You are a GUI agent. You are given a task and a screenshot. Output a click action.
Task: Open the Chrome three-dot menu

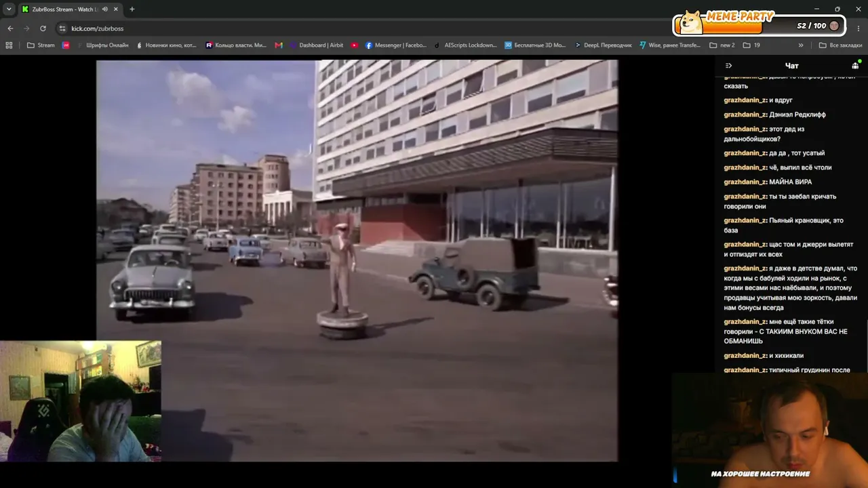(859, 28)
